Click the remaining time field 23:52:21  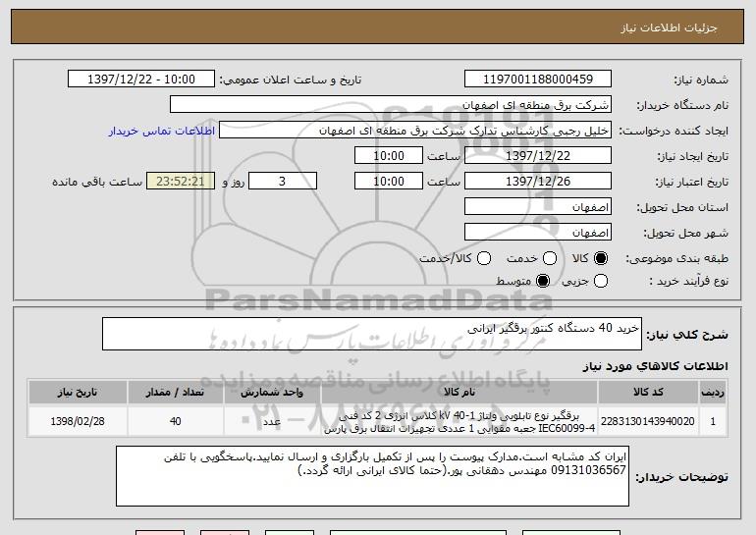(x=181, y=182)
